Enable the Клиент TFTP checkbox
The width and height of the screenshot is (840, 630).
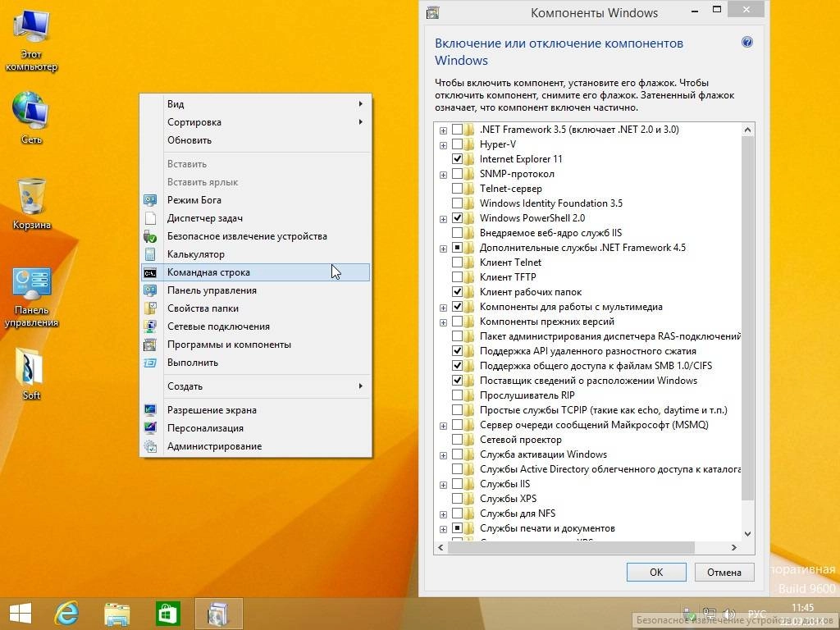pos(457,277)
